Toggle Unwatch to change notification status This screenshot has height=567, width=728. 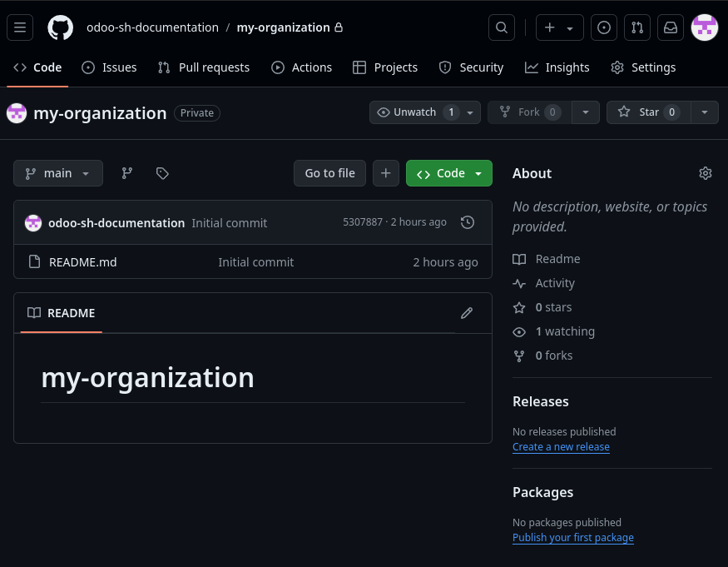click(414, 112)
